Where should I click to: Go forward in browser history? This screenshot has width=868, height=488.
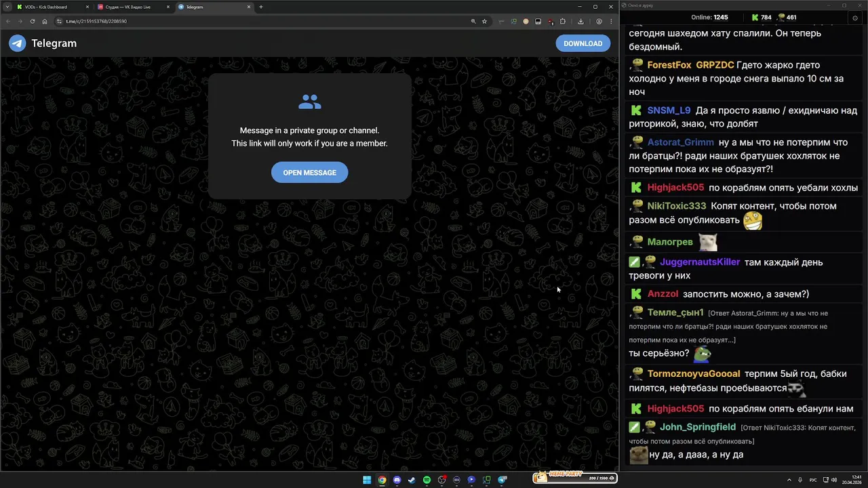click(20, 21)
